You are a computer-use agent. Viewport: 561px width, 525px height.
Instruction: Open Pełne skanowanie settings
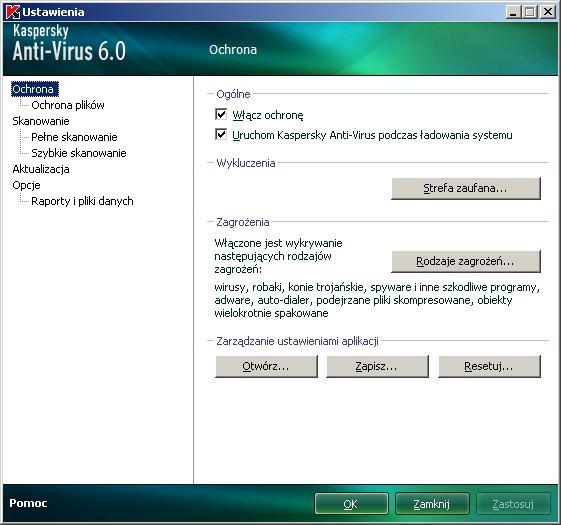coord(74,137)
